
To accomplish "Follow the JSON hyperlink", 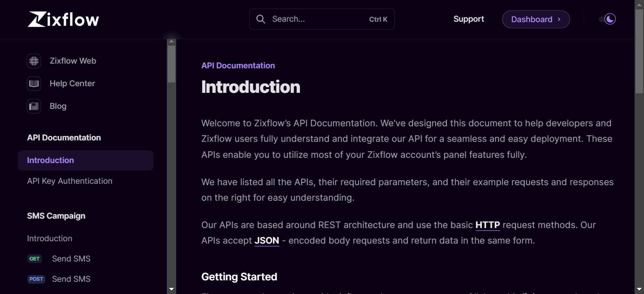I will click(x=267, y=241).
